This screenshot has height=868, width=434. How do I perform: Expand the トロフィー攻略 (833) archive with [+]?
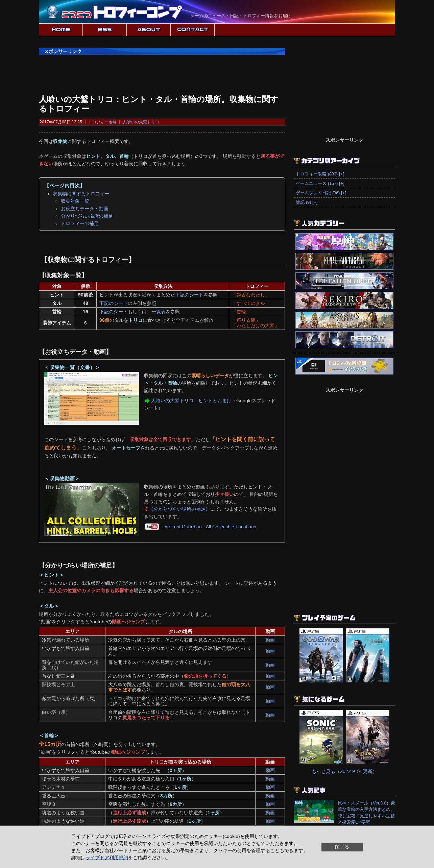tap(342, 174)
